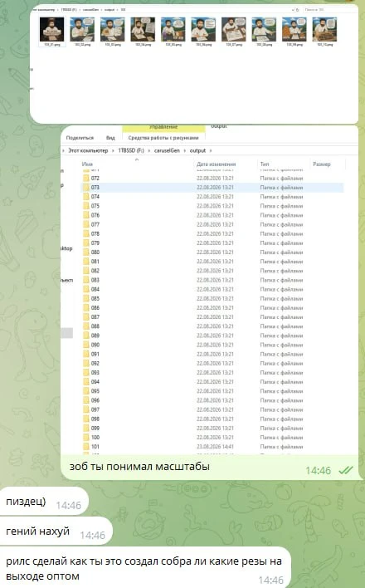
Task: Click the search field in top Explorer image
Action: [x=329, y=9]
